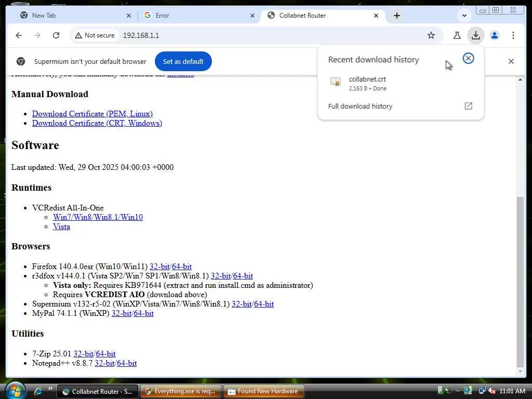Viewport: 532px width, 399px height.
Task: Download MyPal 74.1.1 64-bit
Action: click(x=143, y=313)
